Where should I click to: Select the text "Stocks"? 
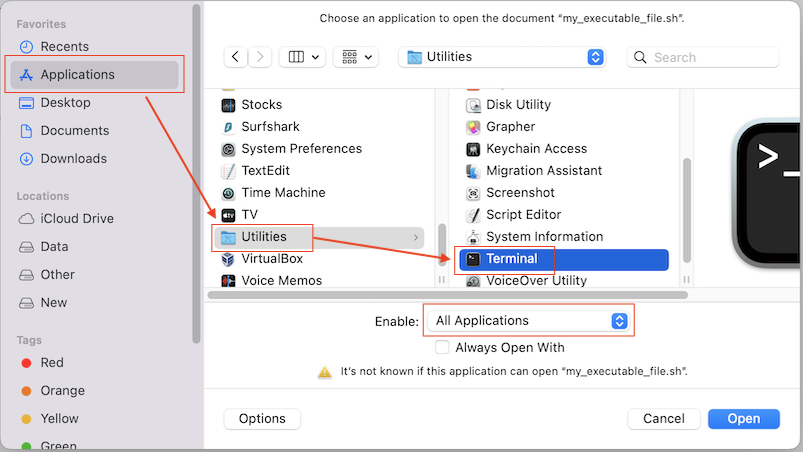click(262, 105)
